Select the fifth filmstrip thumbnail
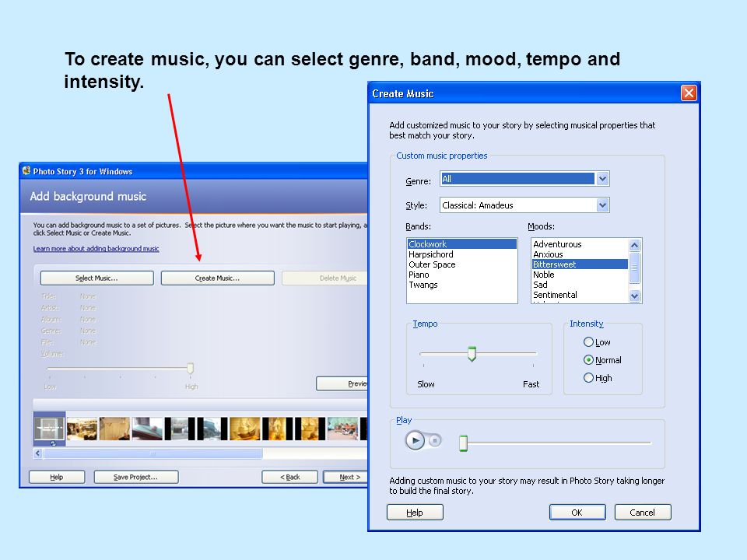The height and width of the screenshot is (560, 747). (180, 429)
